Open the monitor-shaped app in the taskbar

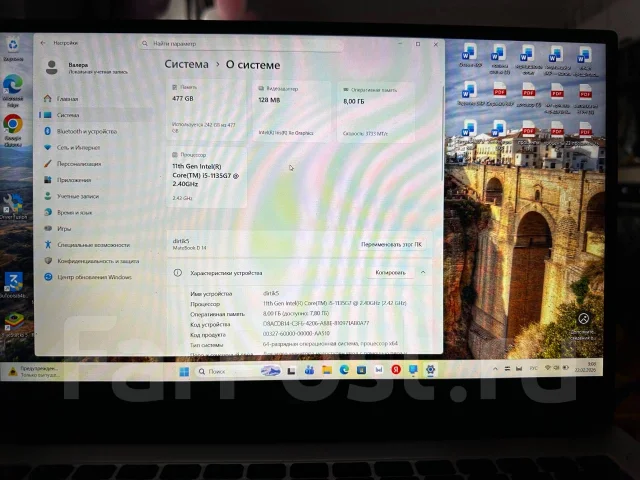[x=413, y=370]
